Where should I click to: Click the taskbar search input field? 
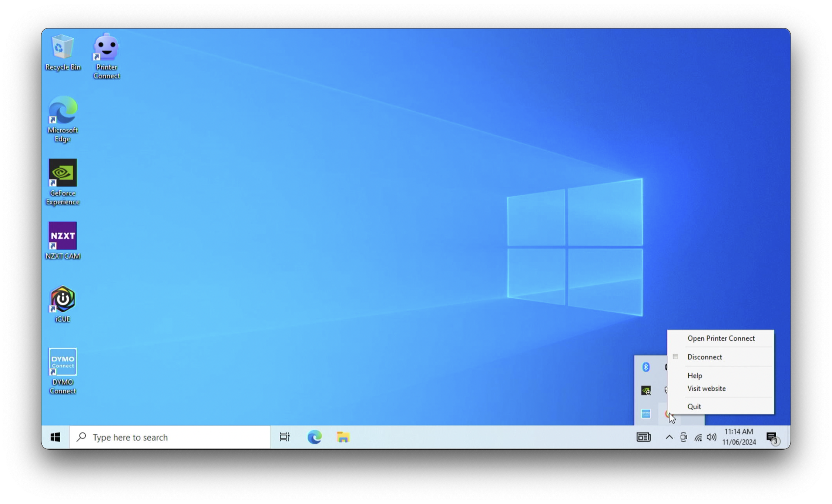pyautogui.click(x=170, y=437)
